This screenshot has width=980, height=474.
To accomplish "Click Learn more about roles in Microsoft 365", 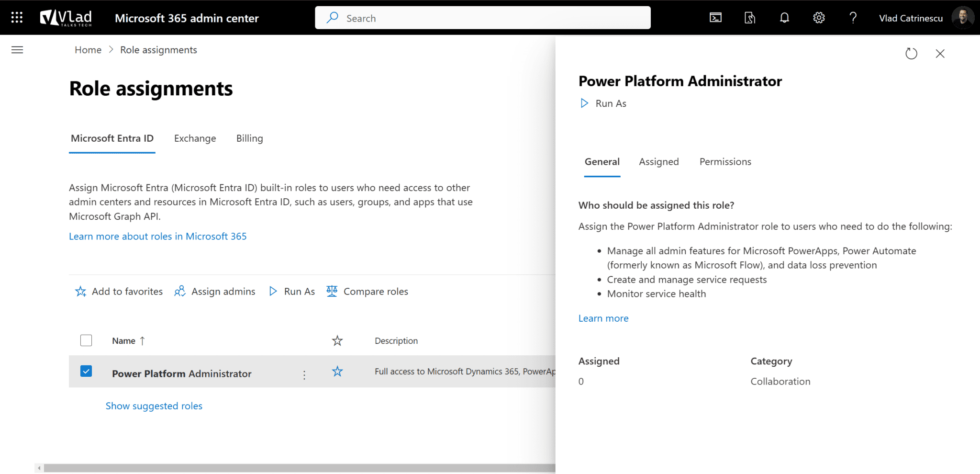I will tap(157, 236).
